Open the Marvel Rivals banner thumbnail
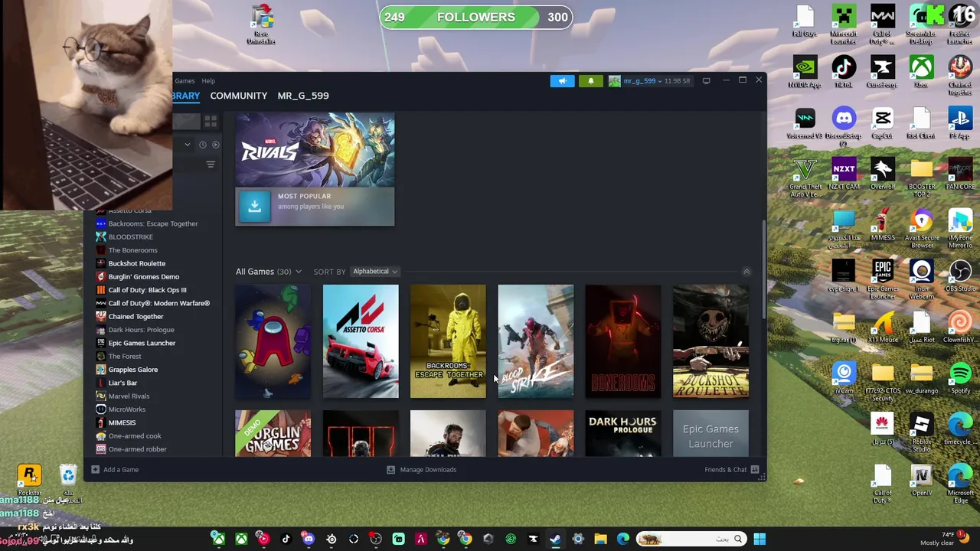 pyautogui.click(x=315, y=150)
